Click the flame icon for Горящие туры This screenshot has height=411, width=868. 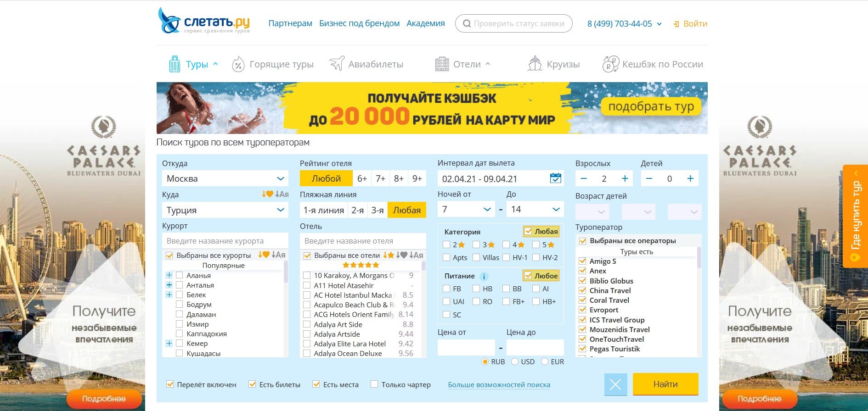(x=238, y=64)
